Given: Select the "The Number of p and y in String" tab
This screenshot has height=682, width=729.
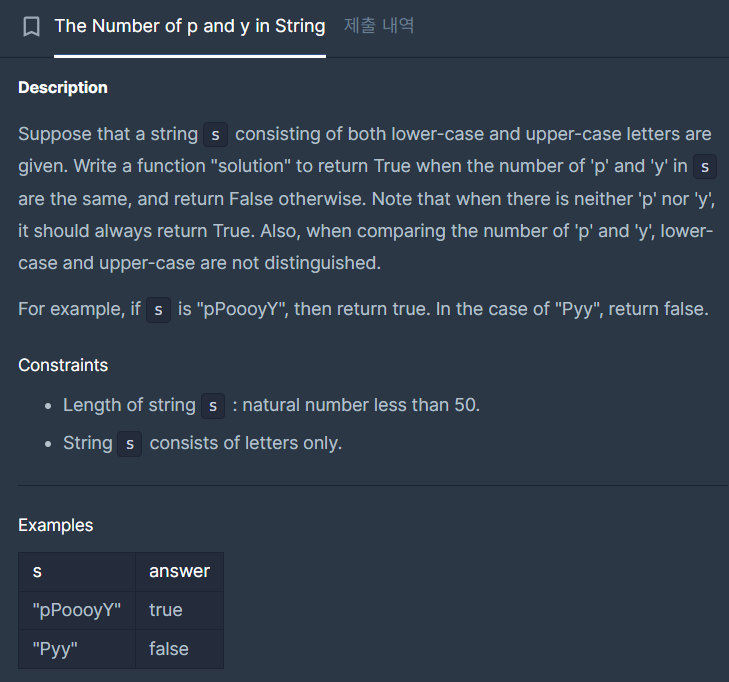Looking at the screenshot, I should point(189,26).
